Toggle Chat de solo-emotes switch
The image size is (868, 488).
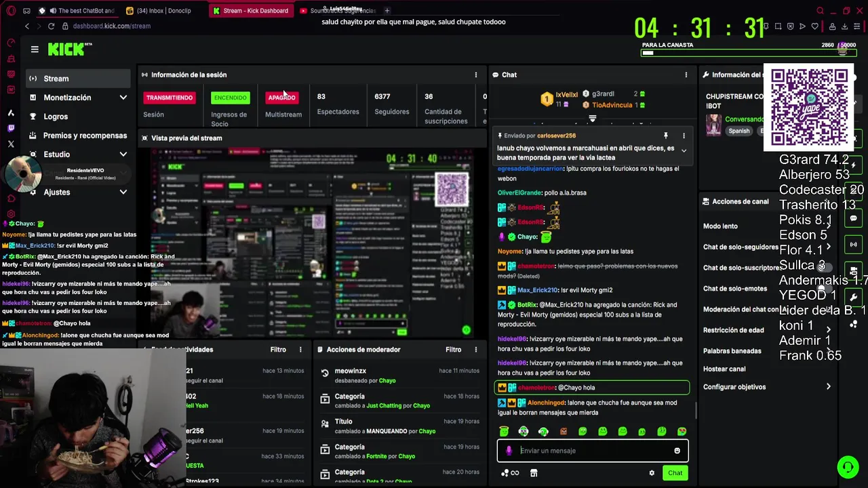[825, 288]
